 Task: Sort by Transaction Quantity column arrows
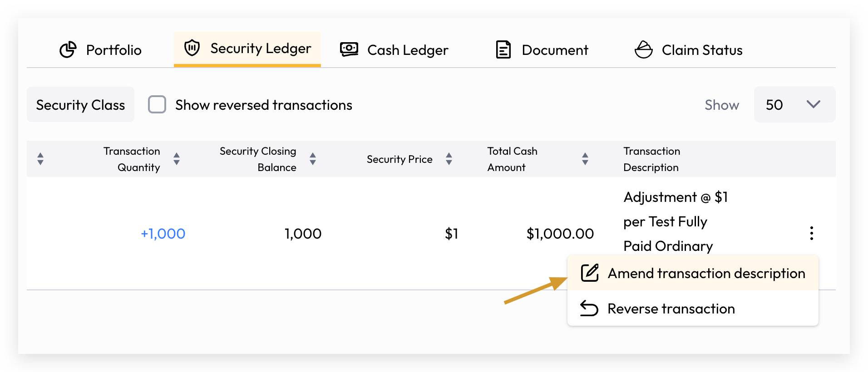point(177,159)
